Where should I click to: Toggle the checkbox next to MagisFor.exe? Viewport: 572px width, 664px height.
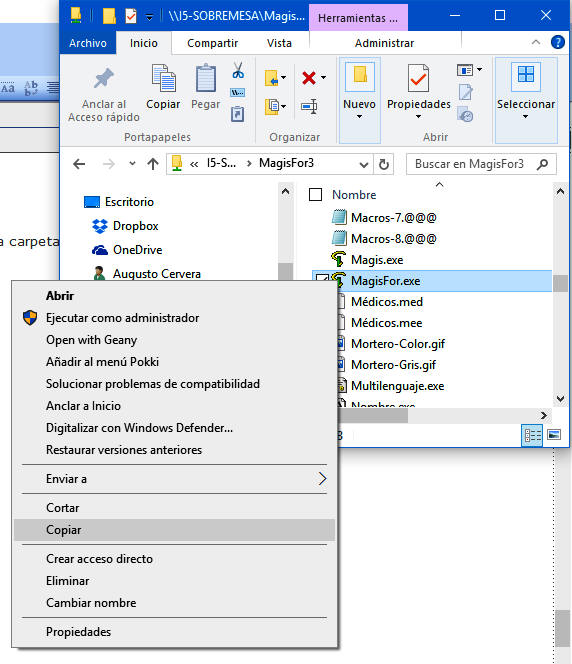click(321, 279)
